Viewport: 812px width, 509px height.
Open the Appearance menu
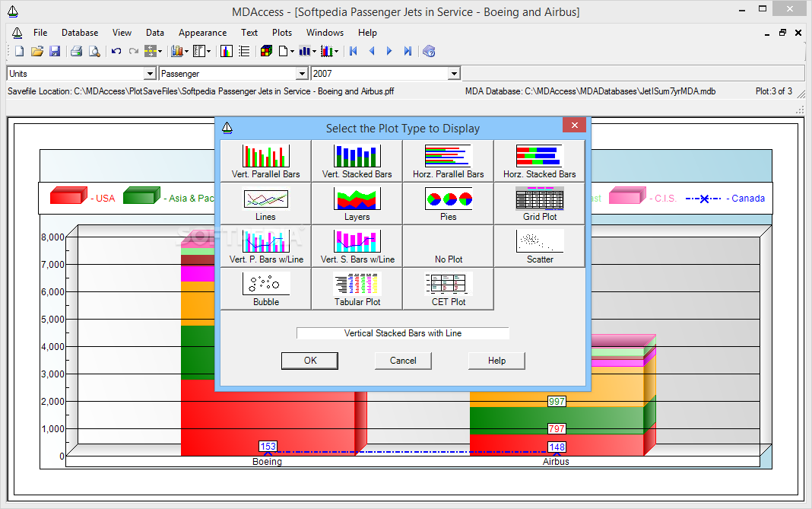tap(202, 33)
